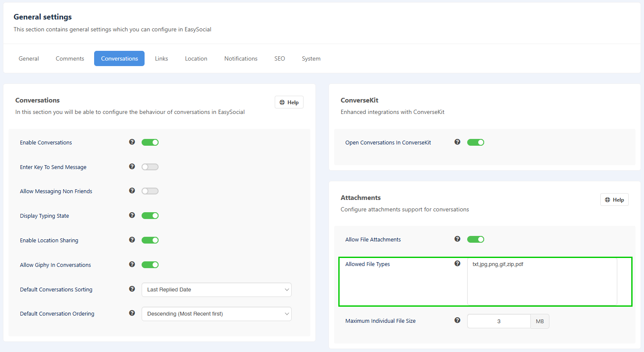Click help icon for Allow Giphy In Conversations
This screenshot has height=352, width=644.
[x=132, y=264]
